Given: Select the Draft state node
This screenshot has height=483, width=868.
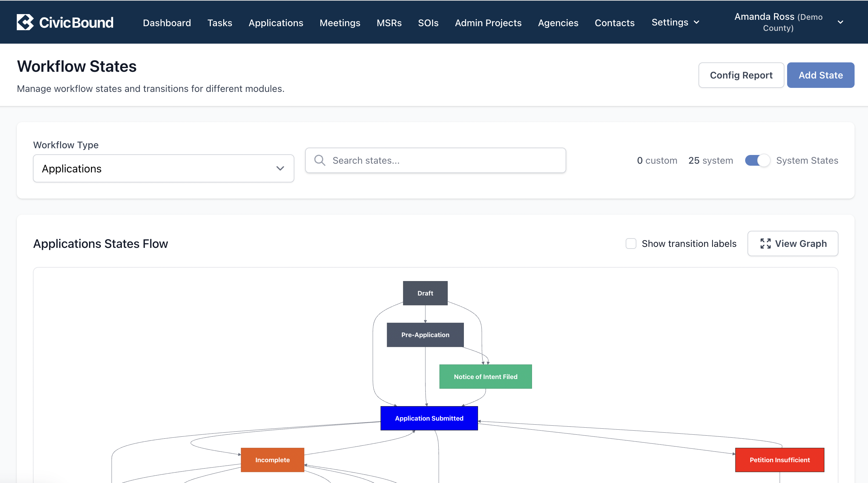Looking at the screenshot, I should pyautogui.click(x=425, y=293).
